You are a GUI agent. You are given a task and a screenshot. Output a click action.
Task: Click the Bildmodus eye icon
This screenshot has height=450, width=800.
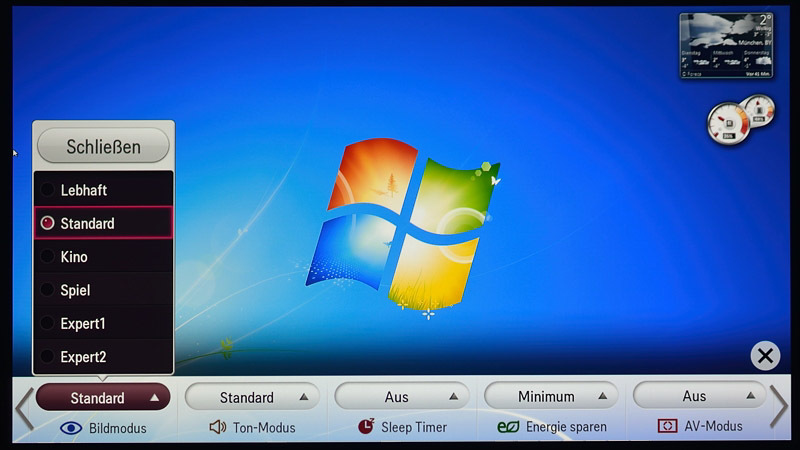click(70, 428)
